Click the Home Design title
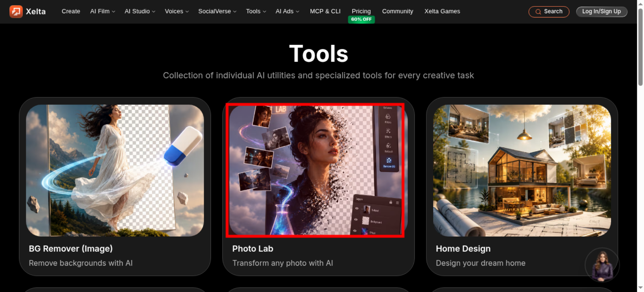The width and height of the screenshot is (644, 292). [463, 249]
